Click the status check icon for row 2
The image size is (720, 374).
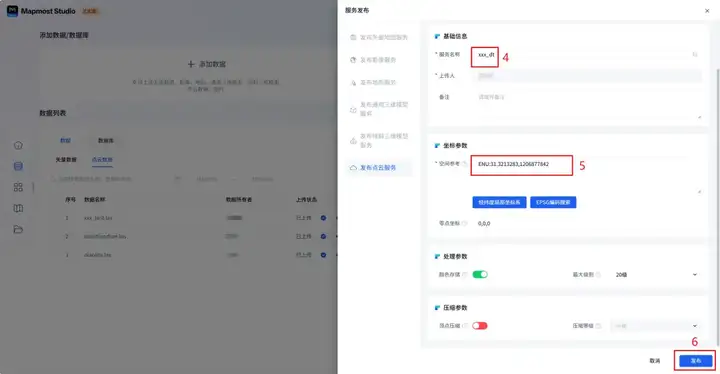click(323, 236)
